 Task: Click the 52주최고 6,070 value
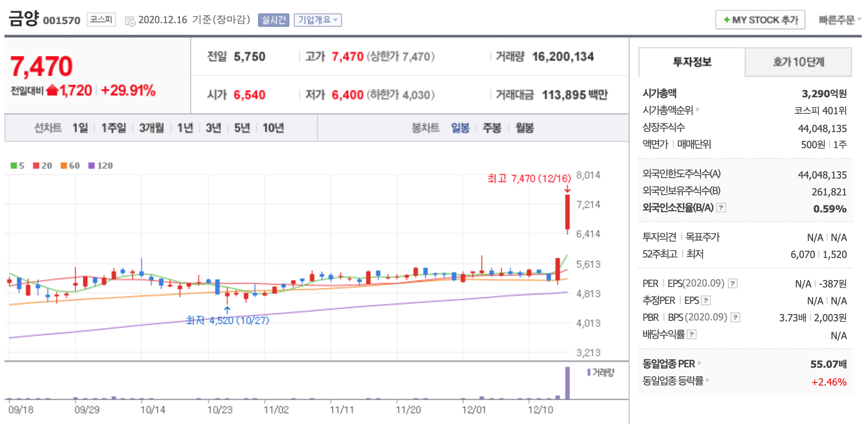click(803, 254)
